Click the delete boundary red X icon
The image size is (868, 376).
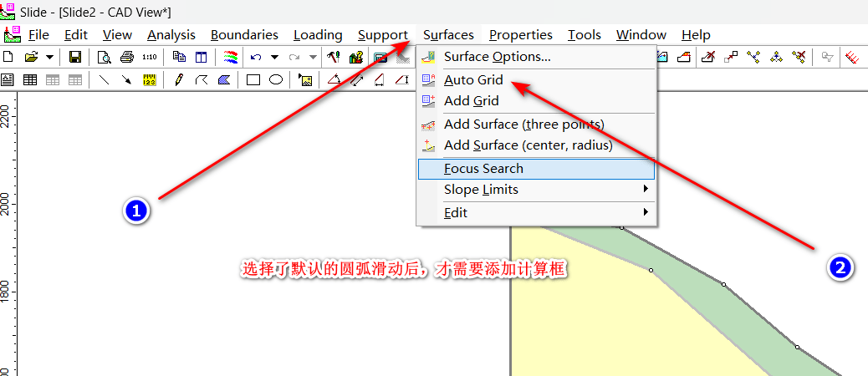[709, 57]
